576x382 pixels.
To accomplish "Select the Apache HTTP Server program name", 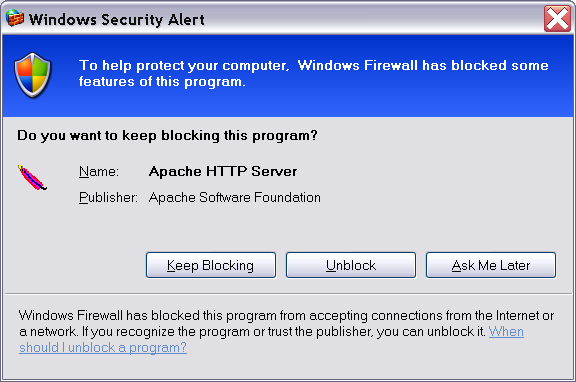I will [223, 172].
